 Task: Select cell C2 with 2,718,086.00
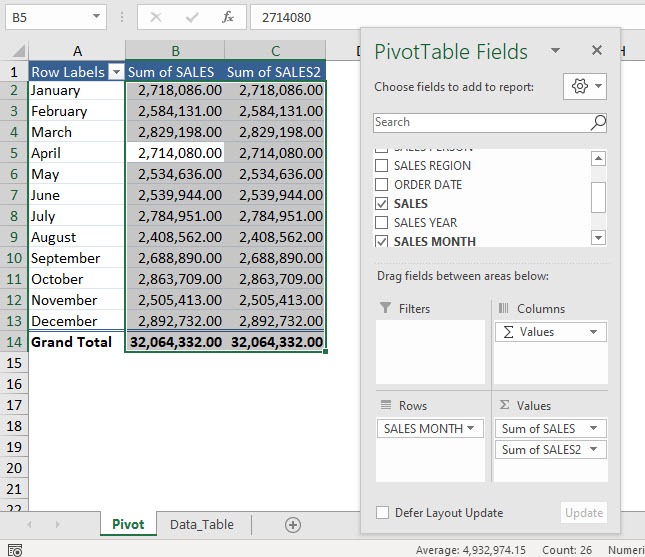click(x=275, y=90)
